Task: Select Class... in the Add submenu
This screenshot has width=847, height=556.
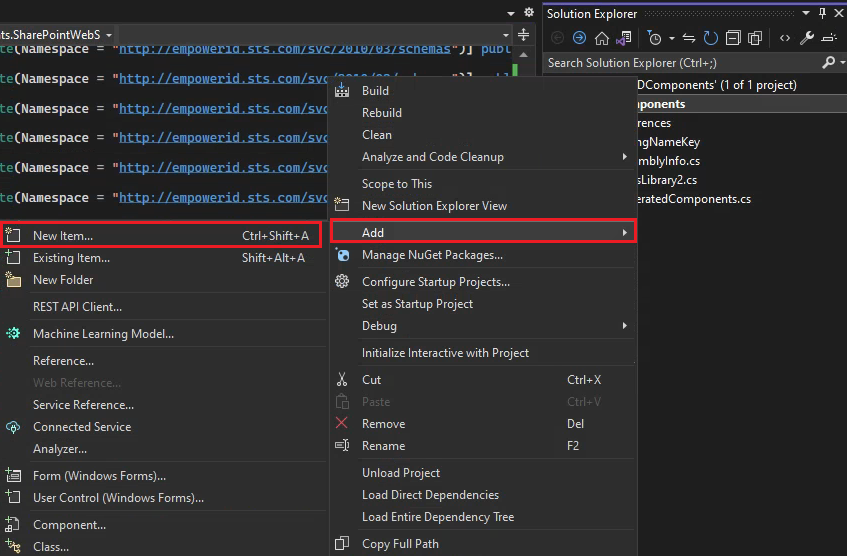Action: pos(162,547)
